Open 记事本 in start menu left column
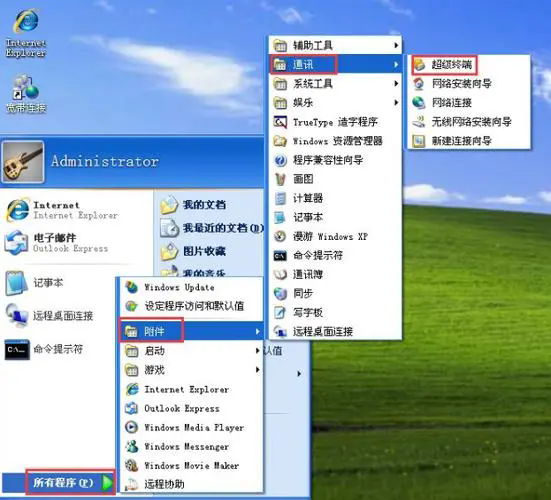Viewport: 551px width, 500px height. click(34, 283)
